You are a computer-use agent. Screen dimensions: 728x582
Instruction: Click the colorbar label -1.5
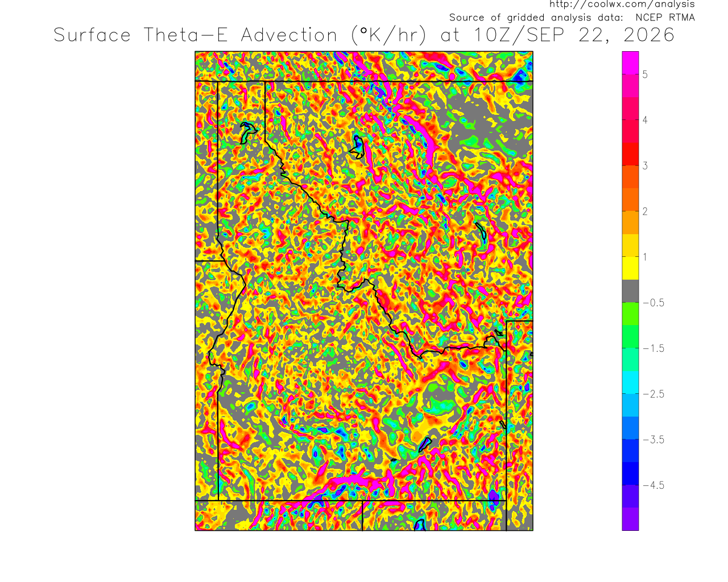pos(653,348)
